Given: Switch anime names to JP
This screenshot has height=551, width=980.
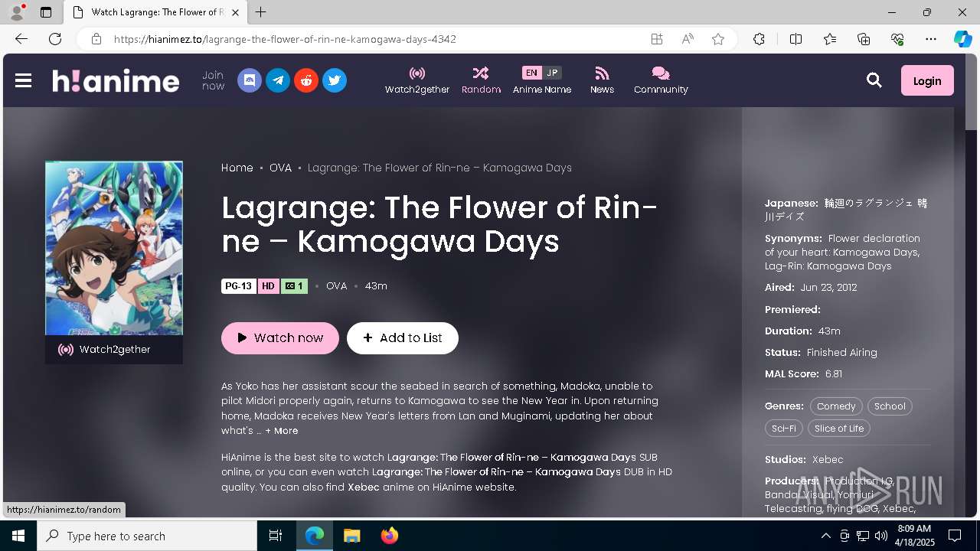Looking at the screenshot, I should tap(552, 73).
